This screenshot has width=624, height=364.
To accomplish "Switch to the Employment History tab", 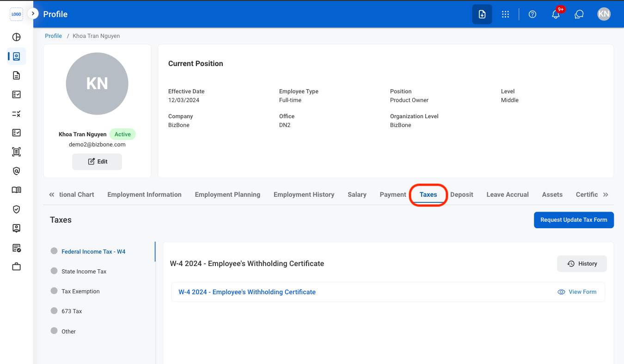I will 304,194.
